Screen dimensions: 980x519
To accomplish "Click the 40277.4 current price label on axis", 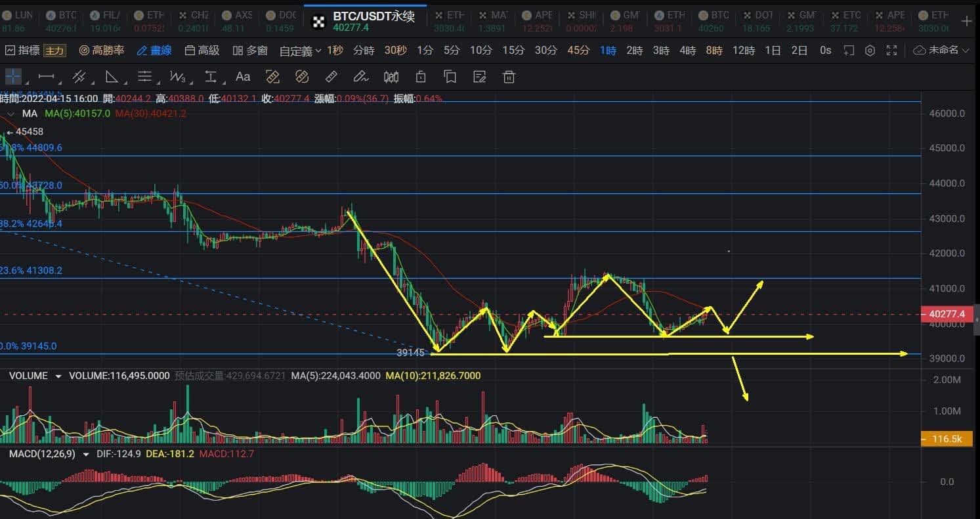I will pos(947,314).
